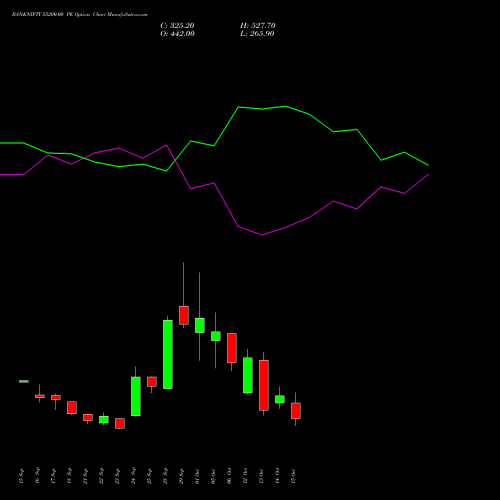Image resolution: width=500 pixels, height=500 pixels.
Task: Click the low value L: 265.90
Action: coord(257,34)
